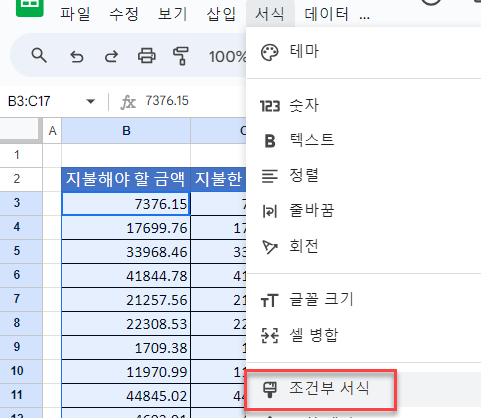This screenshot has width=481, height=418.
Task: Select row 7 header
Action: 21,299
